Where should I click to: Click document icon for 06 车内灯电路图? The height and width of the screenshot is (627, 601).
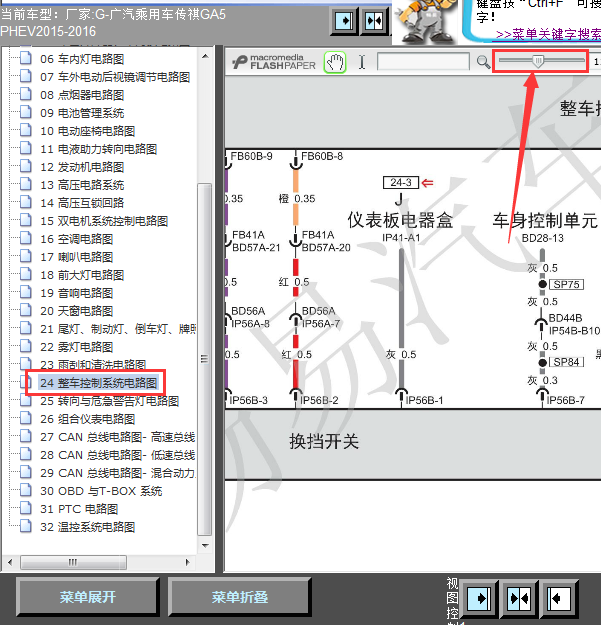[26, 58]
